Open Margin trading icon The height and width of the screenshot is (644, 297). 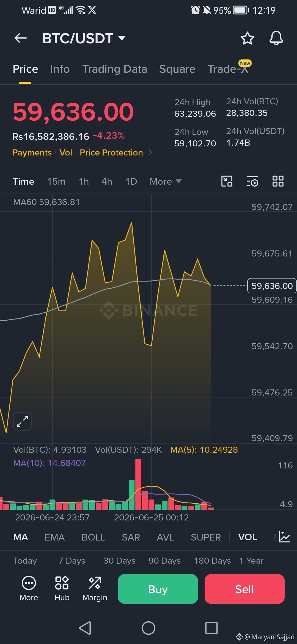pyautogui.click(x=95, y=588)
